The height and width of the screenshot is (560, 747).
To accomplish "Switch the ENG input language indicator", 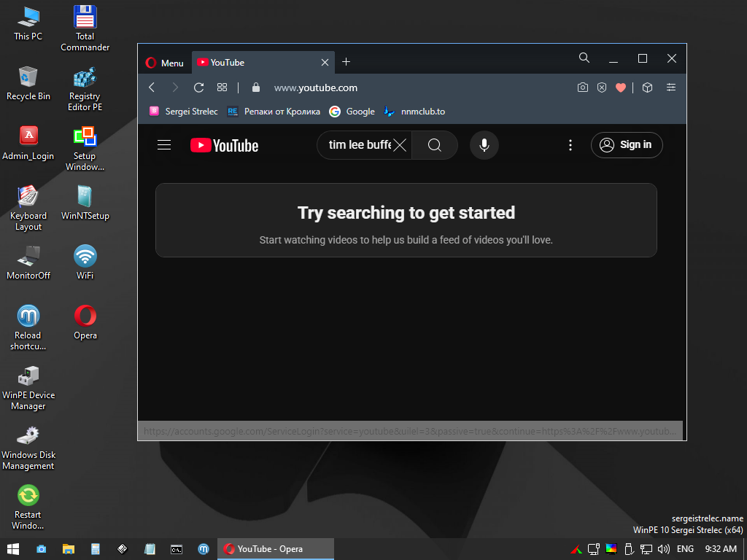I will pyautogui.click(x=685, y=549).
